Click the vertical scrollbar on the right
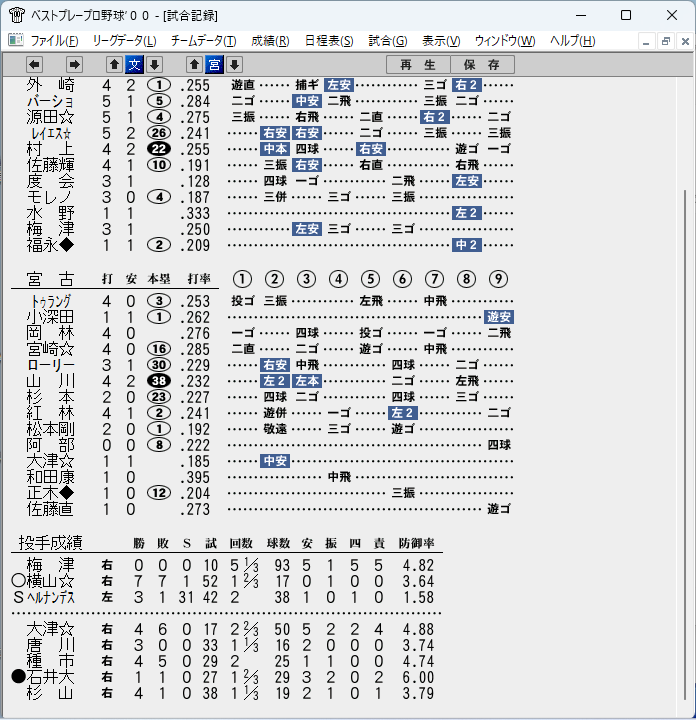Image resolution: width=696 pixels, height=720 pixels. 684,444
